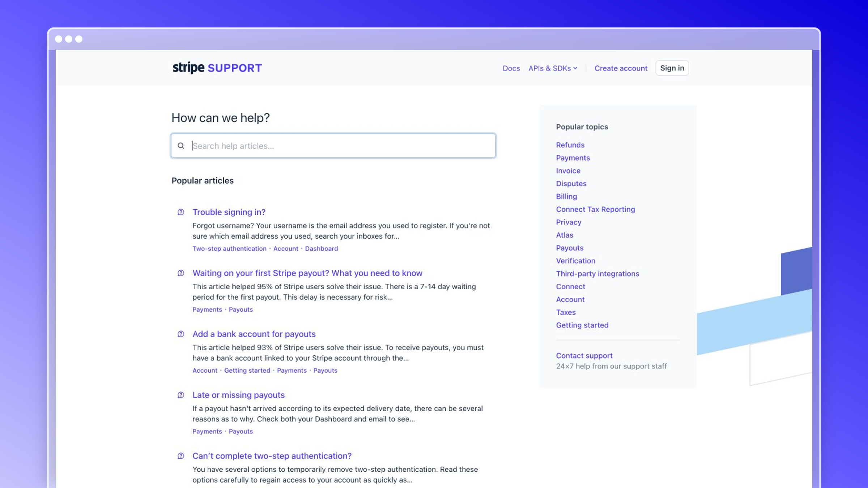The height and width of the screenshot is (488, 868).
Task: Click the article icon beside Waiting on first payout
Action: (181, 273)
